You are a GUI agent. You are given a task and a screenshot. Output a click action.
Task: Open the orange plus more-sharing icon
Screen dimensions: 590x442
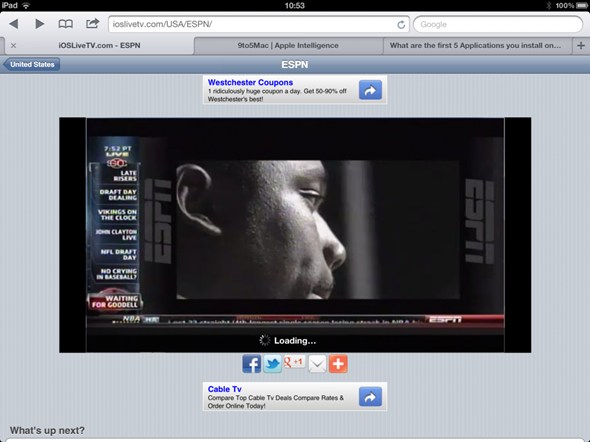tap(338, 364)
